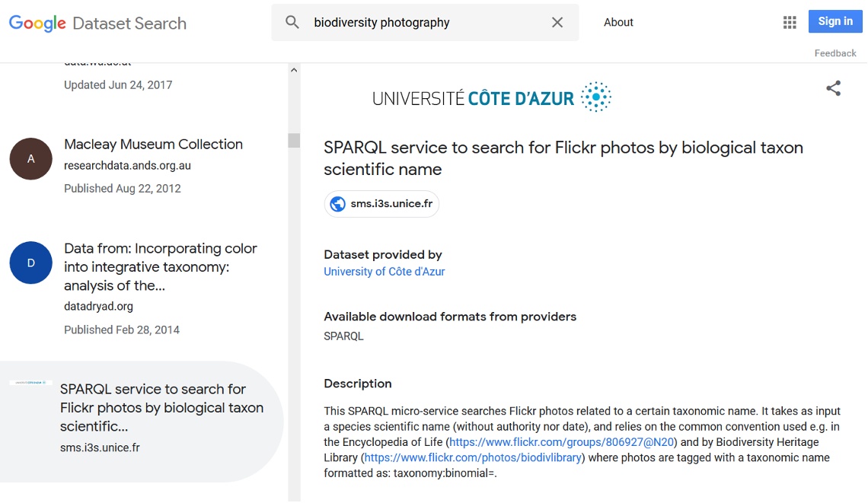Click the search magnifying glass icon
Viewport: 868px width, 503px height.
(x=292, y=22)
